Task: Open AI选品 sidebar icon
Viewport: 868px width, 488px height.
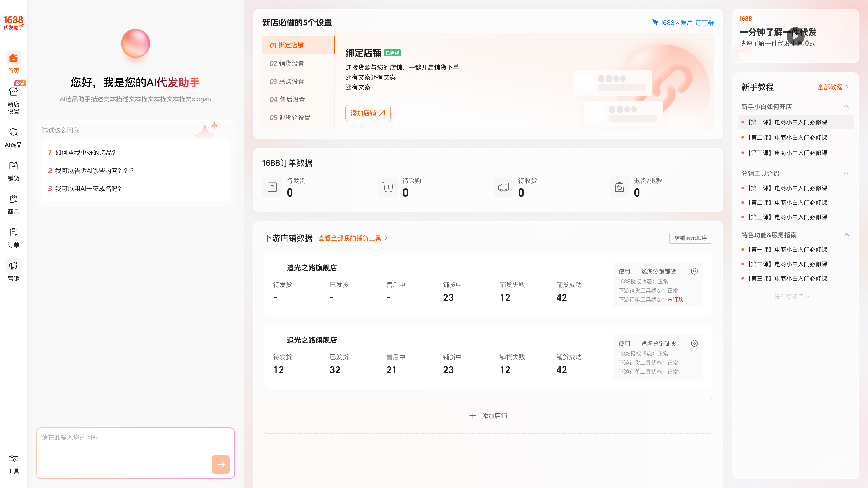Action: point(14,132)
